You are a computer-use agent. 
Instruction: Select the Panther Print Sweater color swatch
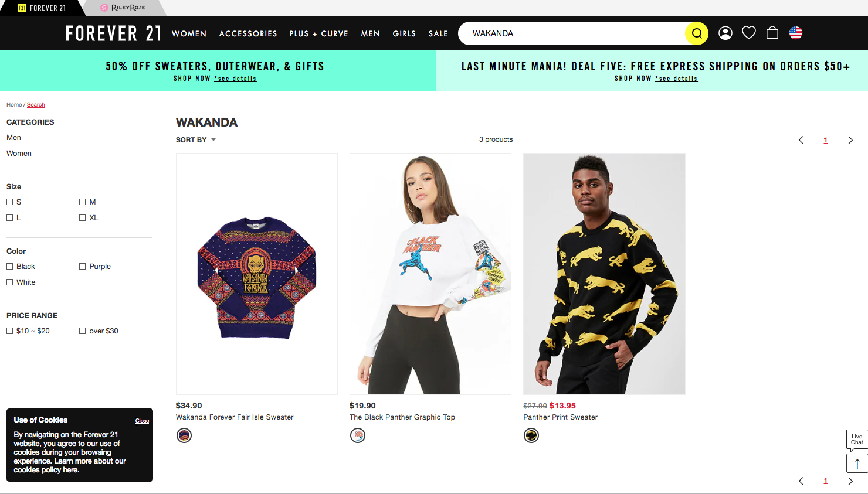(x=531, y=435)
